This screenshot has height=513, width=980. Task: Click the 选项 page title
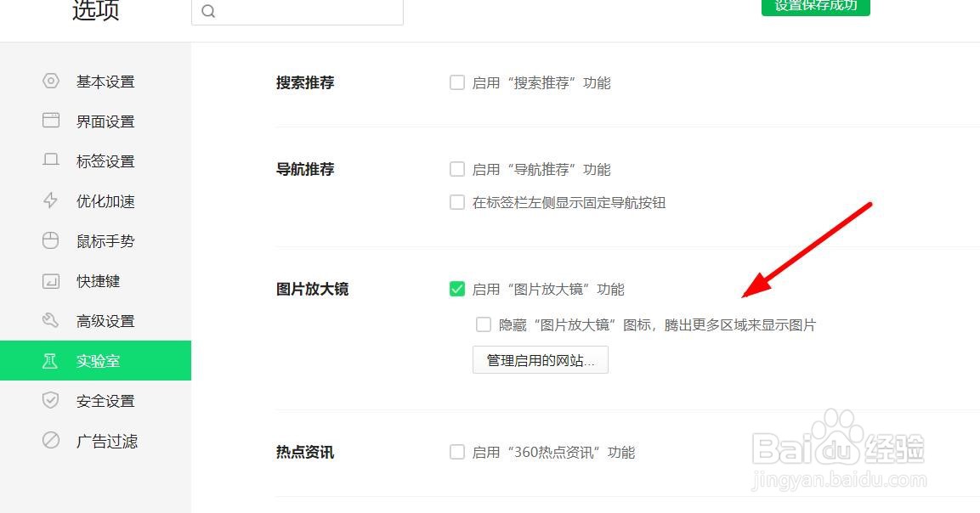tap(96, 10)
